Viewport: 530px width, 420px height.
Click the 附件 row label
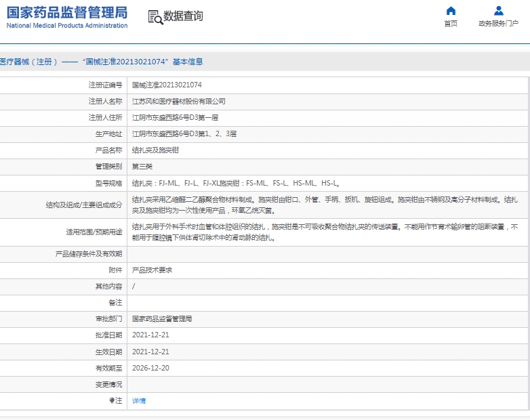pos(115,270)
